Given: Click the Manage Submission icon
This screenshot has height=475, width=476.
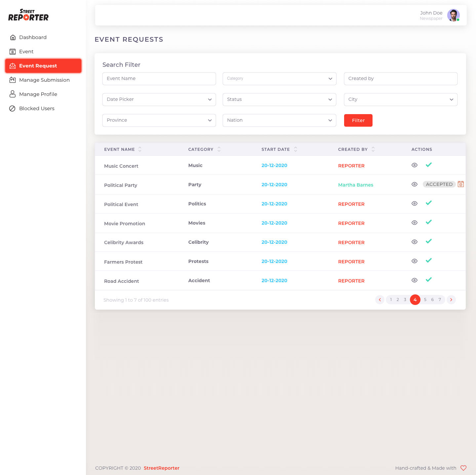Looking at the screenshot, I should point(13,80).
